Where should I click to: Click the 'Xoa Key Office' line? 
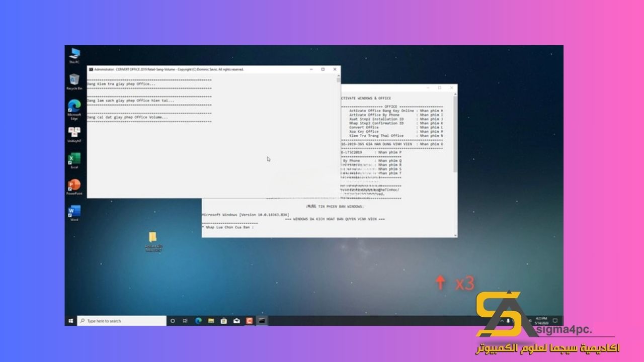pyautogui.click(x=396, y=131)
